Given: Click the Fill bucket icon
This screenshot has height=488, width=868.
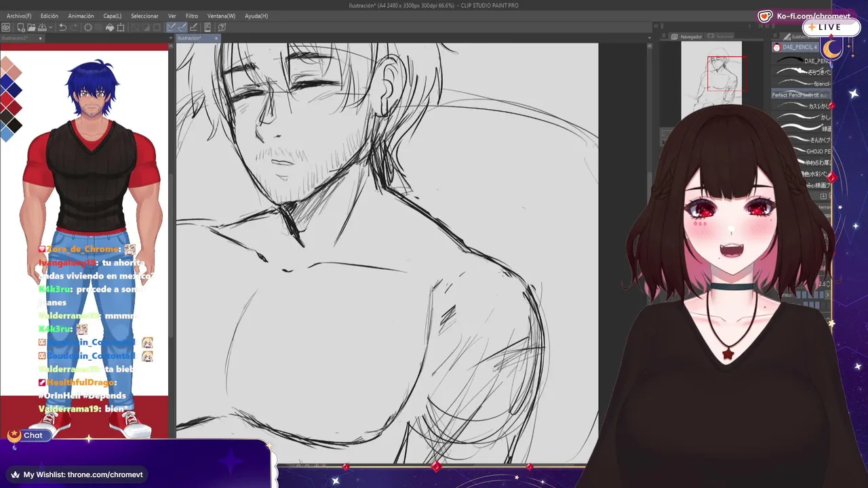Looking at the screenshot, I should pyautogui.click(x=111, y=27).
